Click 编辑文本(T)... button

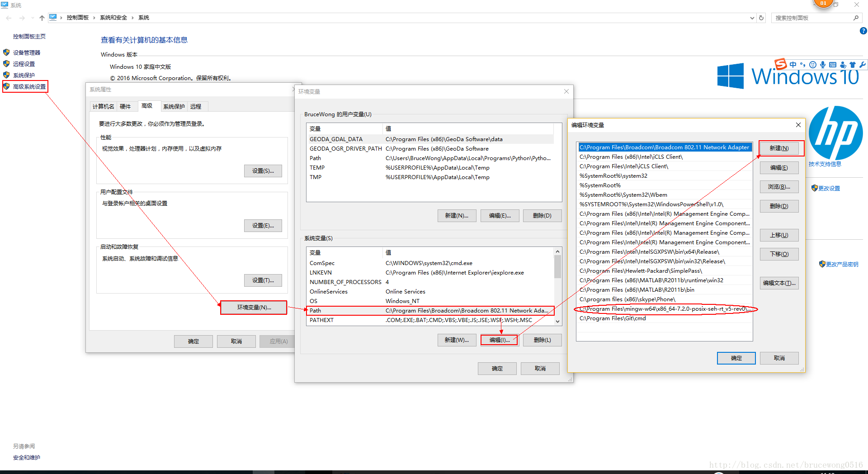coord(779,283)
